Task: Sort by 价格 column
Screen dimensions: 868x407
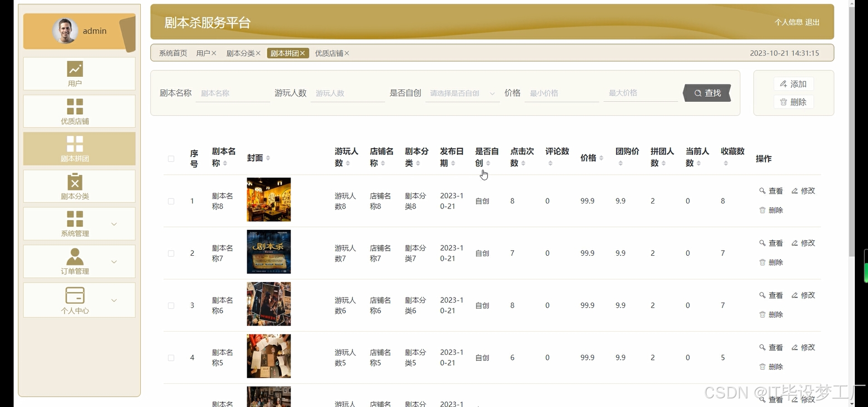Action: coord(601,158)
